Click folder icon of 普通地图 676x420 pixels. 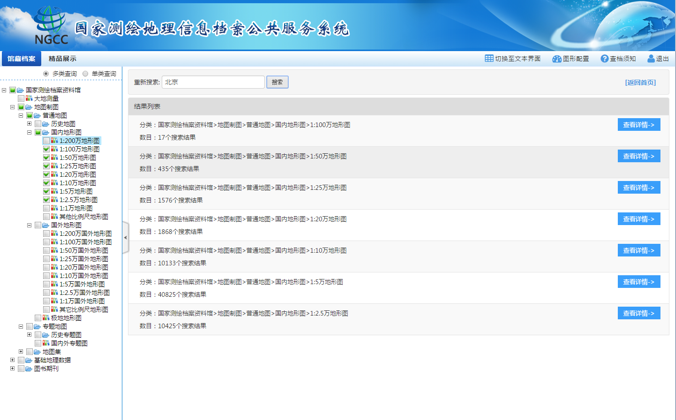(37, 116)
